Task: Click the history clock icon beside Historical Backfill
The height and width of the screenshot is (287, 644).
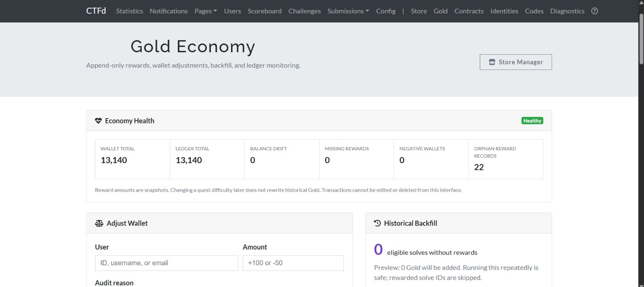Action: [x=377, y=223]
